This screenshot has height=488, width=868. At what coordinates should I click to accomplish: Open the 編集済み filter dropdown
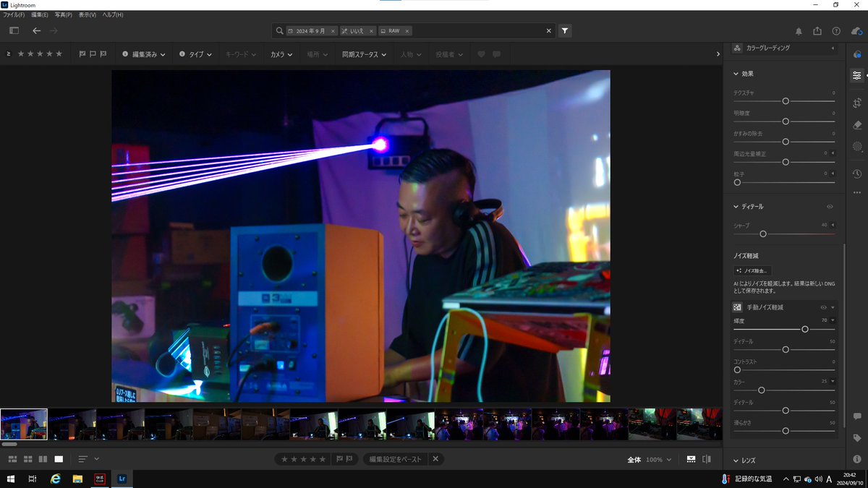click(144, 54)
